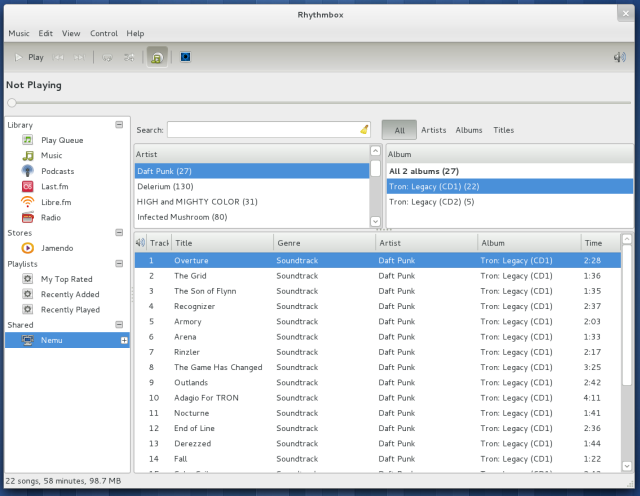The width and height of the screenshot is (640, 496).
Task: Open My Top Rated playlist
Action: [67, 279]
